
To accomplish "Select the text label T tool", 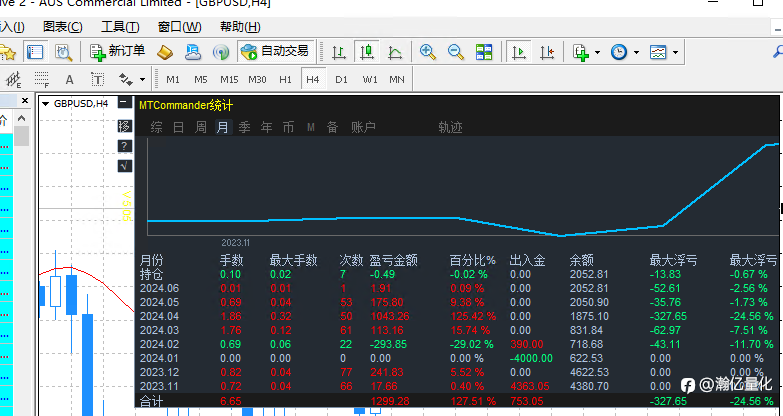I will tap(97, 79).
